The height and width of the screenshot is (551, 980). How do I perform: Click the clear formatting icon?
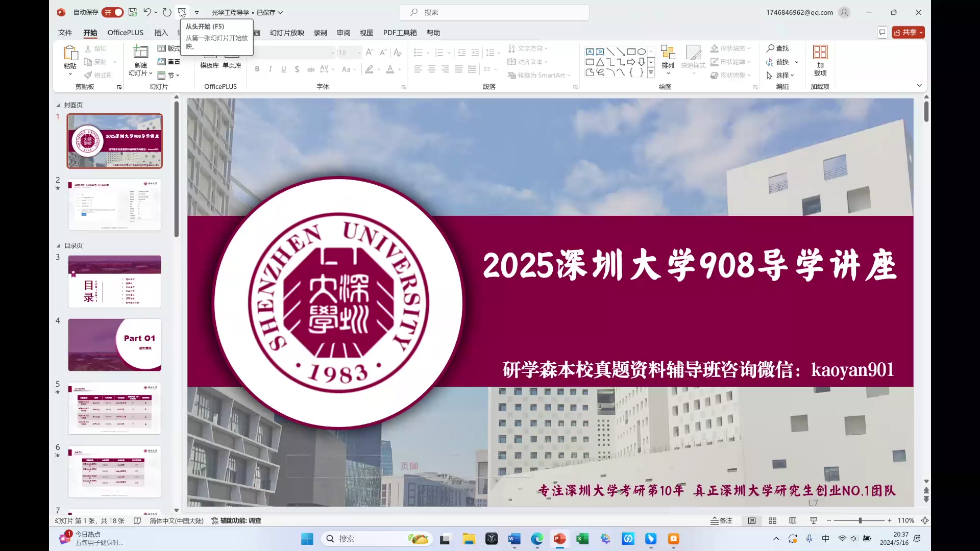[398, 53]
